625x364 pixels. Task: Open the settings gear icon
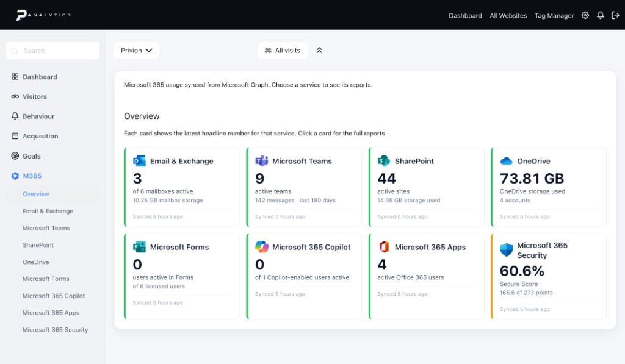[x=585, y=15]
